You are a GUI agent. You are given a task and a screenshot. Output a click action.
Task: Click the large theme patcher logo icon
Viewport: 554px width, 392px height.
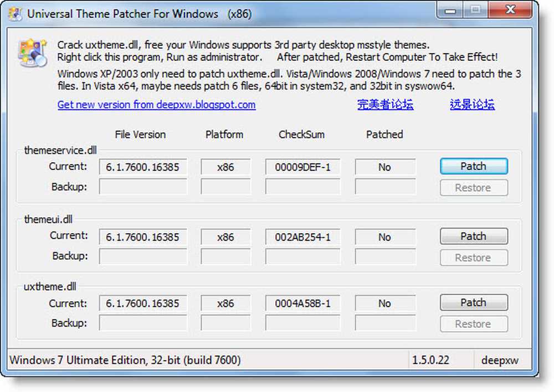[32, 54]
